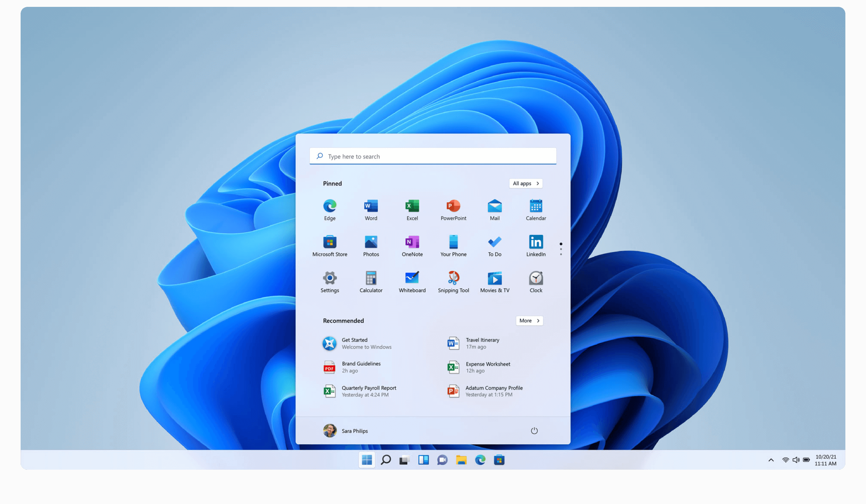The width and height of the screenshot is (866, 504).
Task: Open Quarterly Payroll Report file
Action: pyautogui.click(x=369, y=391)
